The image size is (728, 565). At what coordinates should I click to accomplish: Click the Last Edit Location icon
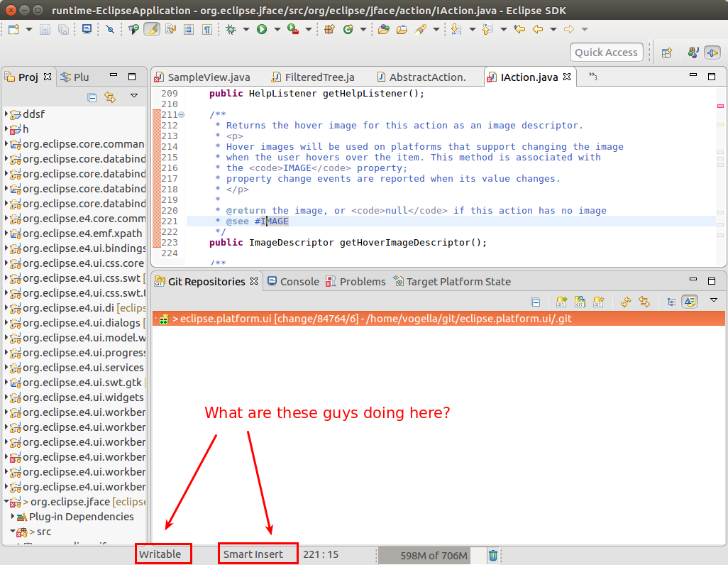coord(519,29)
